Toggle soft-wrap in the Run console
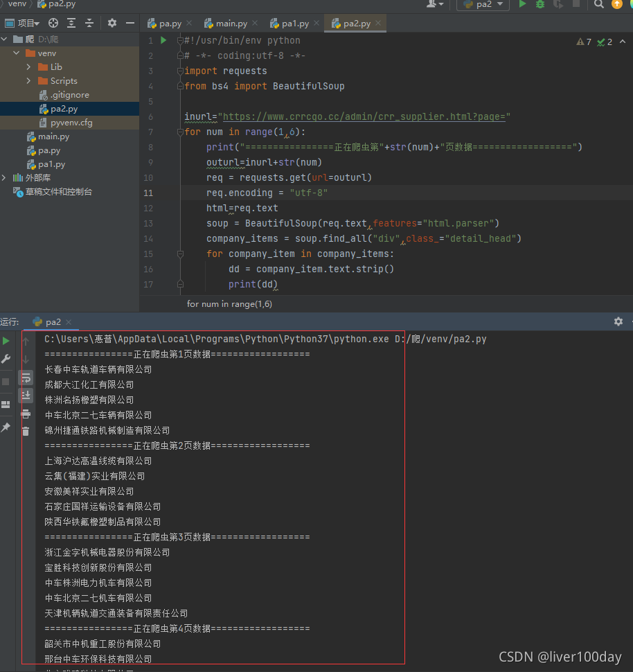The height and width of the screenshot is (672, 633). 26,378
